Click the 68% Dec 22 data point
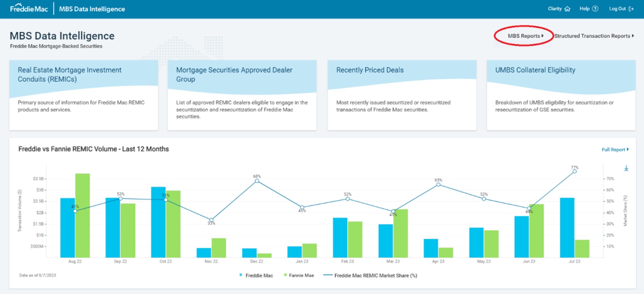Screen dimensions: 644x294 pyautogui.click(x=257, y=181)
